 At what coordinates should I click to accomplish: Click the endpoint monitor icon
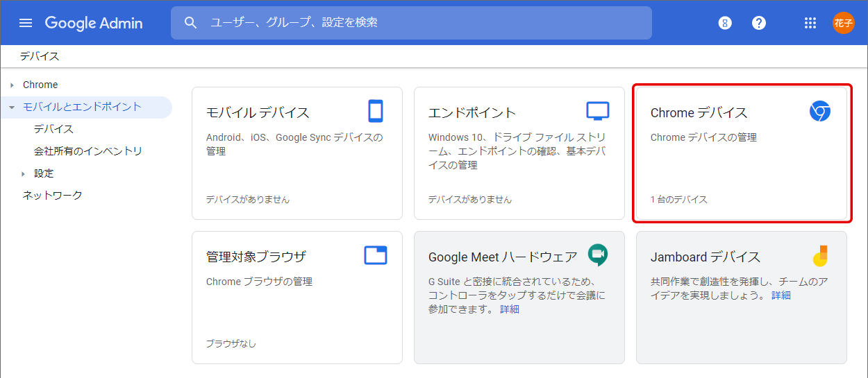597,111
